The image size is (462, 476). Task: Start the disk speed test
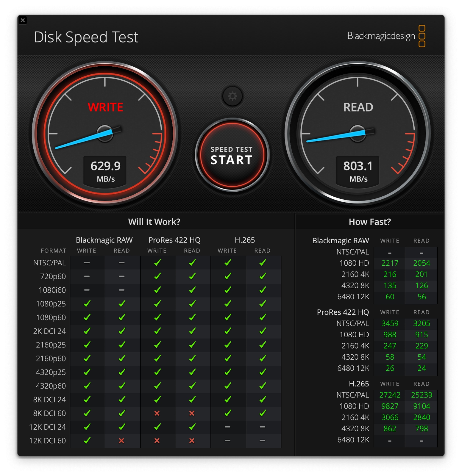point(232,155)
